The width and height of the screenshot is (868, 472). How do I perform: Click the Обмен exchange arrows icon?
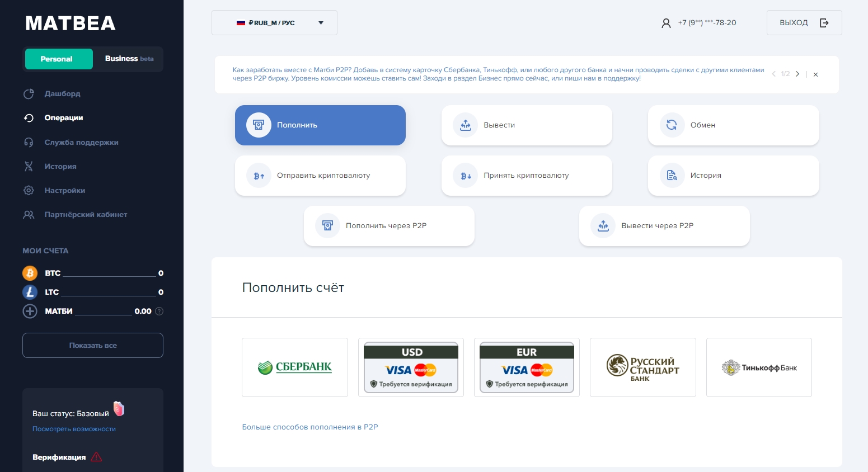coord(672,125)
